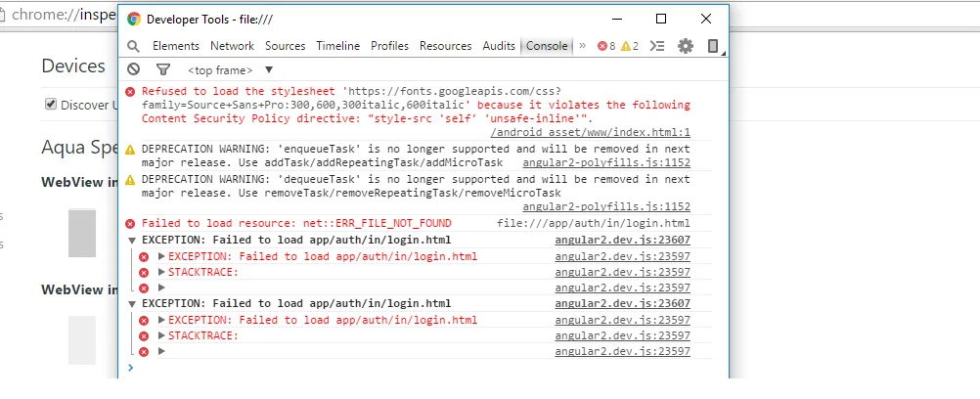Image resolution: width=980 pixels, height=399 pixels.
Task: Open first angular2.dev.js:23607 source link
Action: 622,241
